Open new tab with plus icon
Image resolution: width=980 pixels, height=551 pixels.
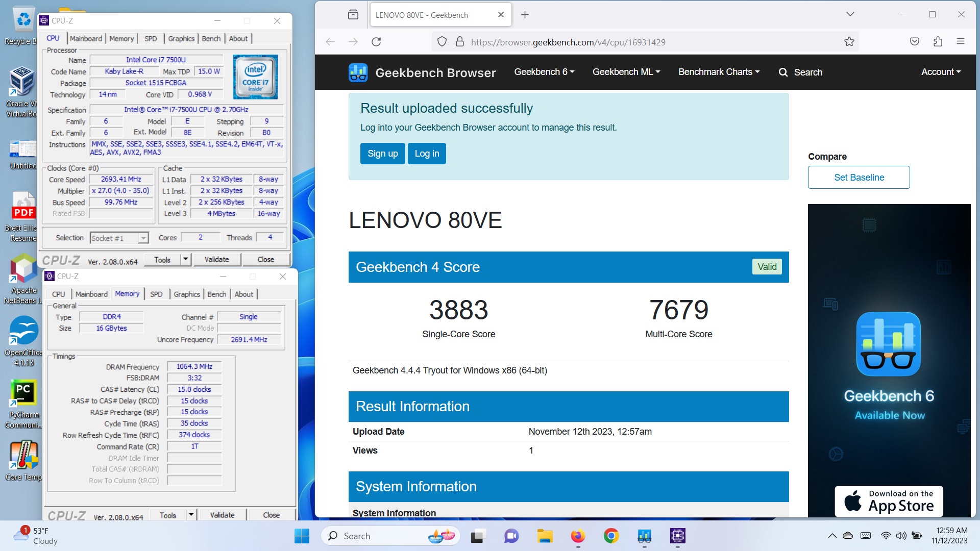point(525,15)
